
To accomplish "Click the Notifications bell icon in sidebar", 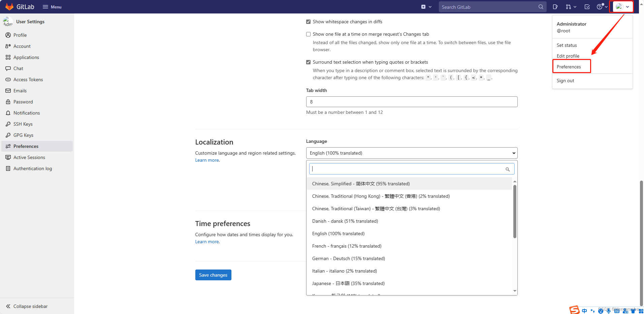I will (8, 113).
